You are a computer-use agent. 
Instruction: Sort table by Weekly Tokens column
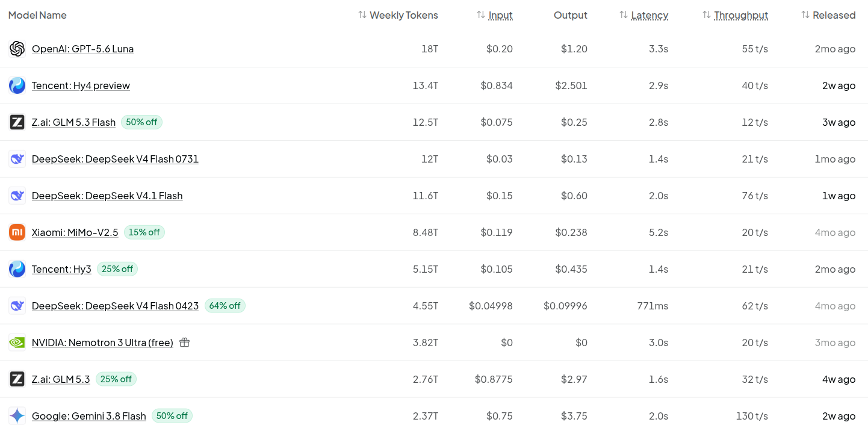click(x=398, y=15)
